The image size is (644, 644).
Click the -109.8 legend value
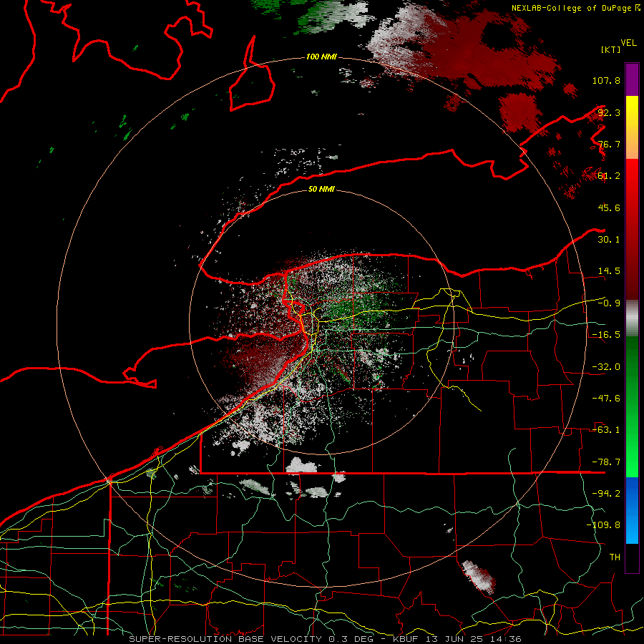603,525
